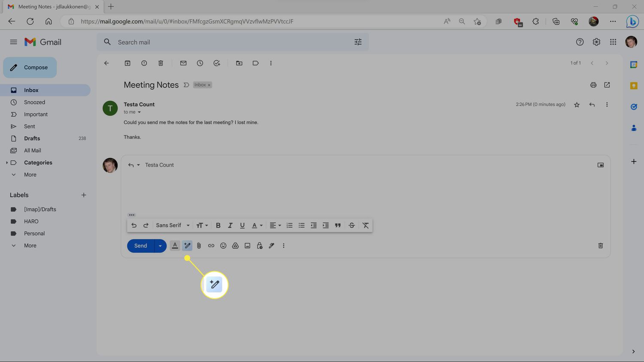The image size is (644, 362).
Task: Archive the Meeting Notes email
Action: pos(128,63)
